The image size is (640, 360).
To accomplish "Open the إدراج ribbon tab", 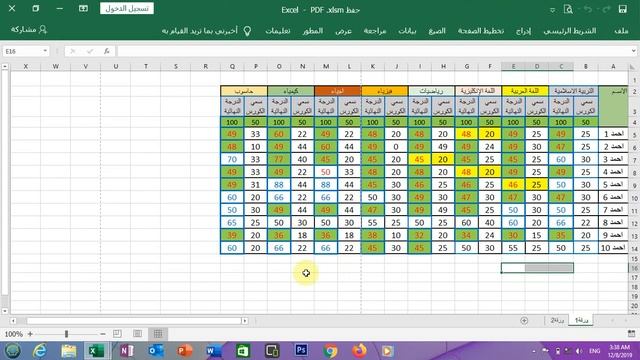I will (x=523, y=31).
